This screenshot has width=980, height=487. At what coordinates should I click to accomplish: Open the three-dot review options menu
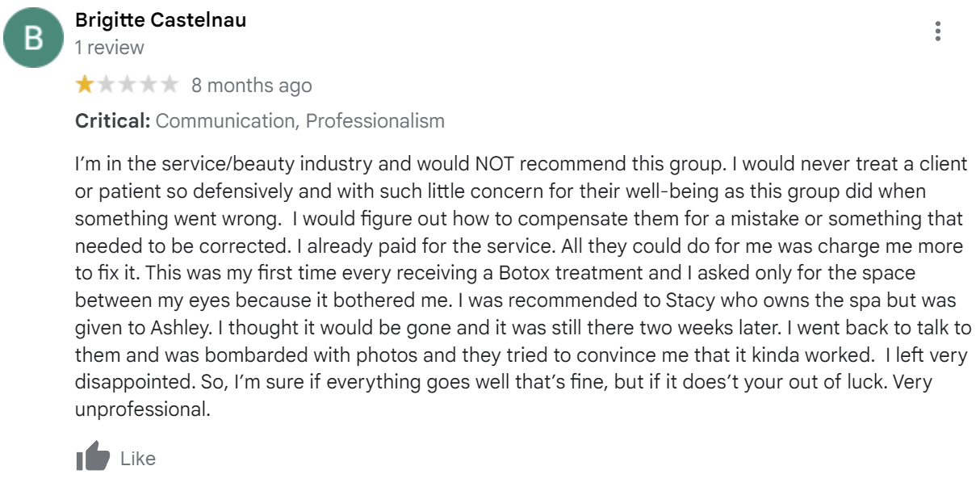pos(937,31)
